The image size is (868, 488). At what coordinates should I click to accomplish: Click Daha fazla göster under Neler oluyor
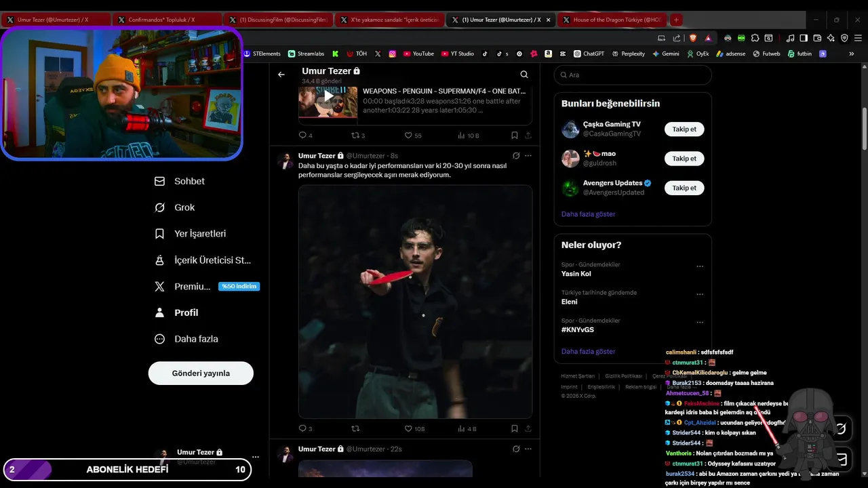coord(588,352)
